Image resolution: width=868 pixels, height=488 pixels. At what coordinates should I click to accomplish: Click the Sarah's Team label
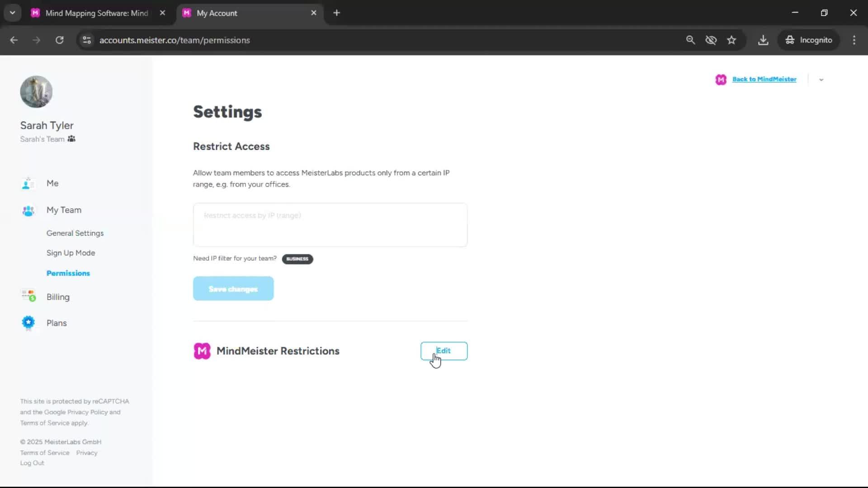click(42, 139)
